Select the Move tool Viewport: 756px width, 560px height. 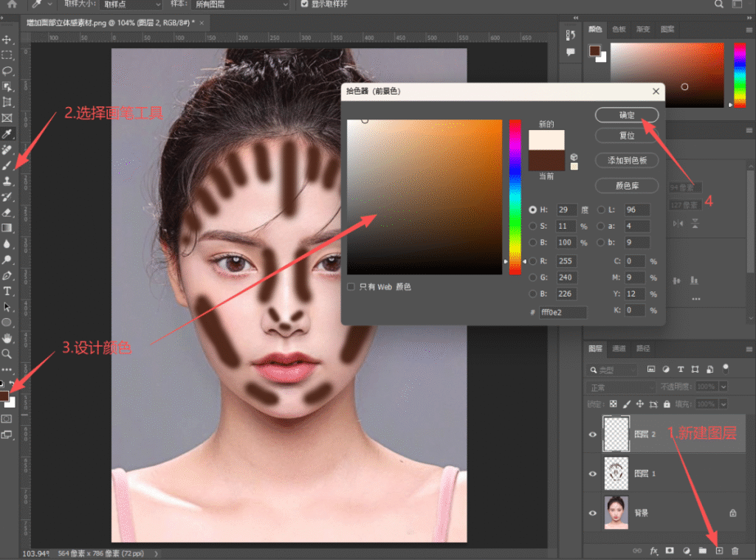7,40
